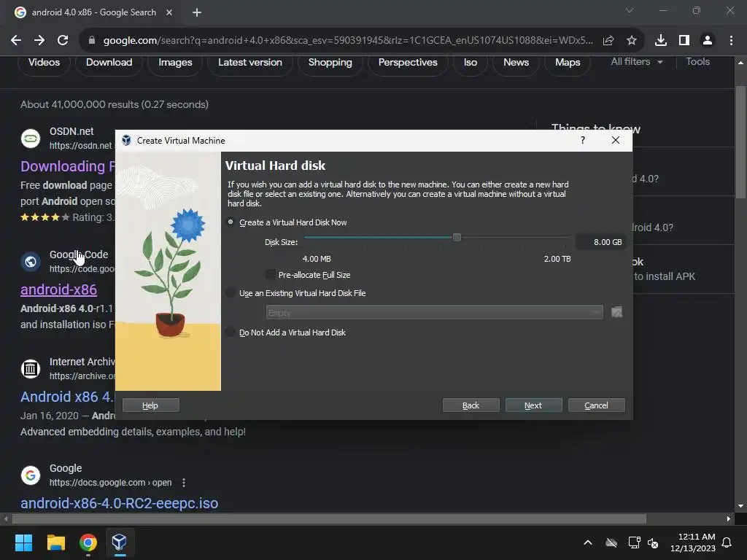The width and height of the screenshot is (747, 560).
Task: Open Chrome profile icon
Action: (x=708, y=41)
